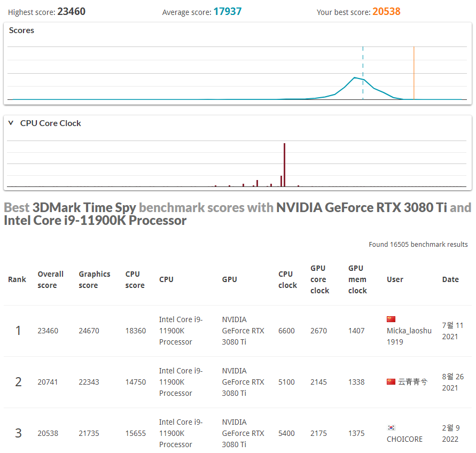This screenshot has height=453, width=476.
Task: Click the Overall score column header
Action: coord(50,279)
